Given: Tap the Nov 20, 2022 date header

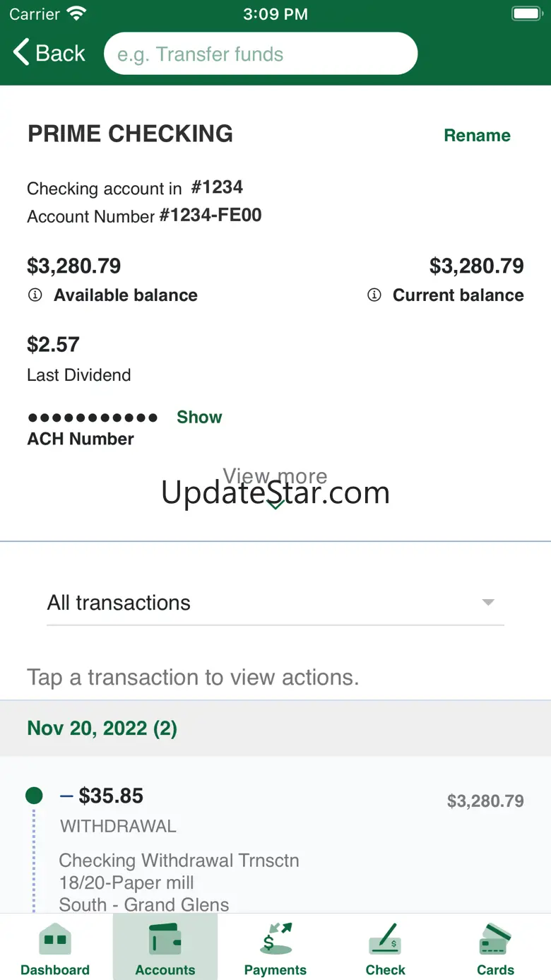Looking at the screenshot, I should pos(102,728).
